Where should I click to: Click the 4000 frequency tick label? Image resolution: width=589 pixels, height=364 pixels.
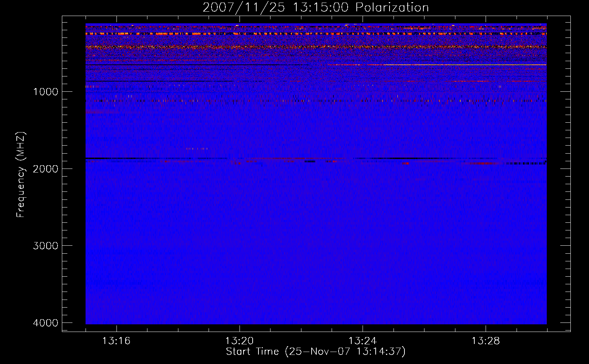pos(46,323)
